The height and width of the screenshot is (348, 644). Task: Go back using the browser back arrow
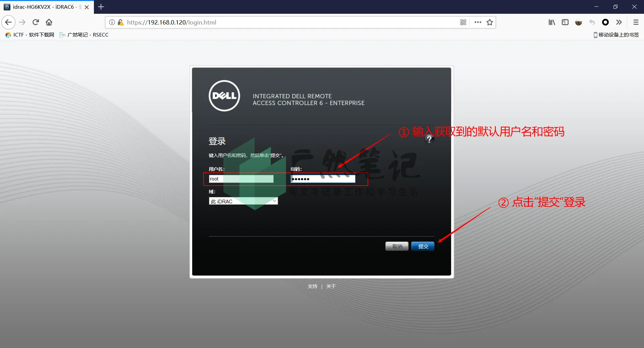8,22
